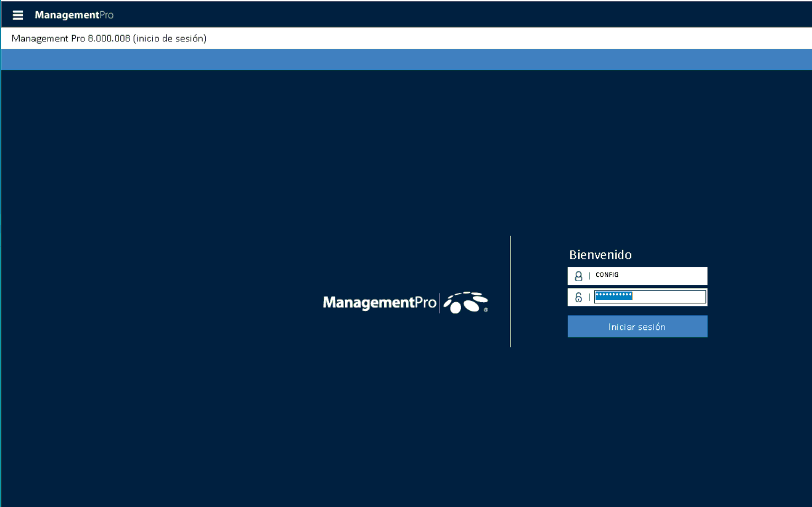Click the large ManagementPro wordmark in center
This screenshot has height=507, width=812.
coord(379,302)
